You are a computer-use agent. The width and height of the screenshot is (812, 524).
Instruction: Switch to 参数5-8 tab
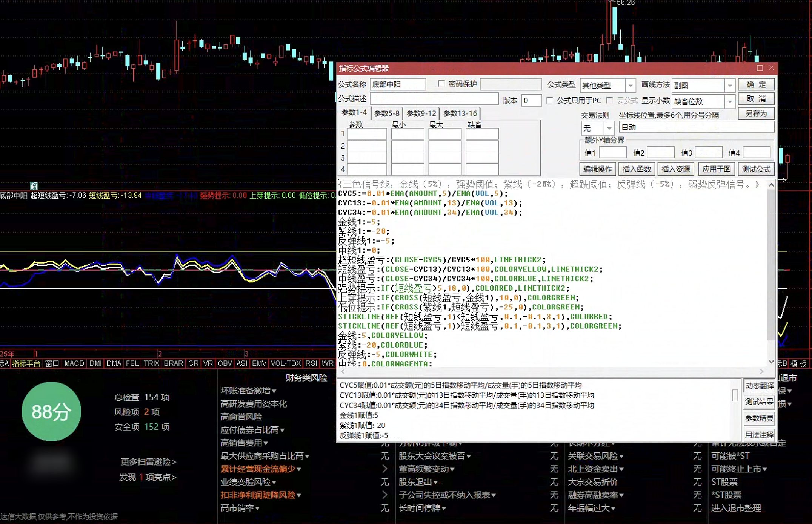387,113
